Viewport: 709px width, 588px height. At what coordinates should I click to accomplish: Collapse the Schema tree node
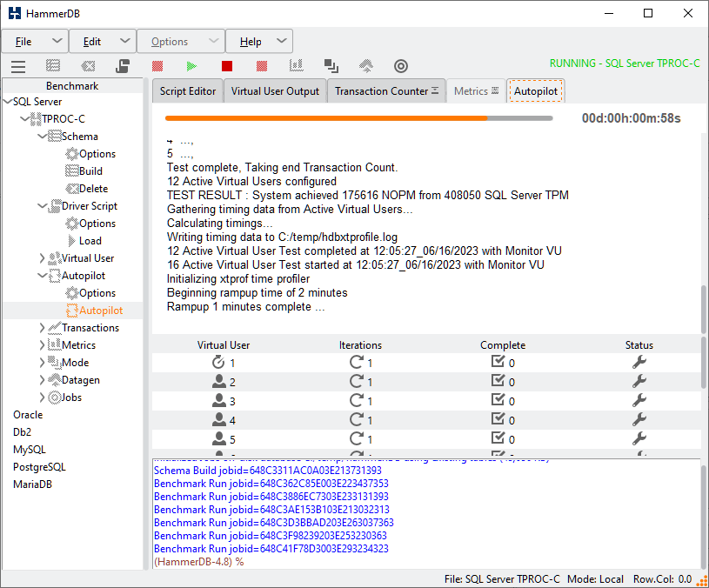[x=42, y=137]
